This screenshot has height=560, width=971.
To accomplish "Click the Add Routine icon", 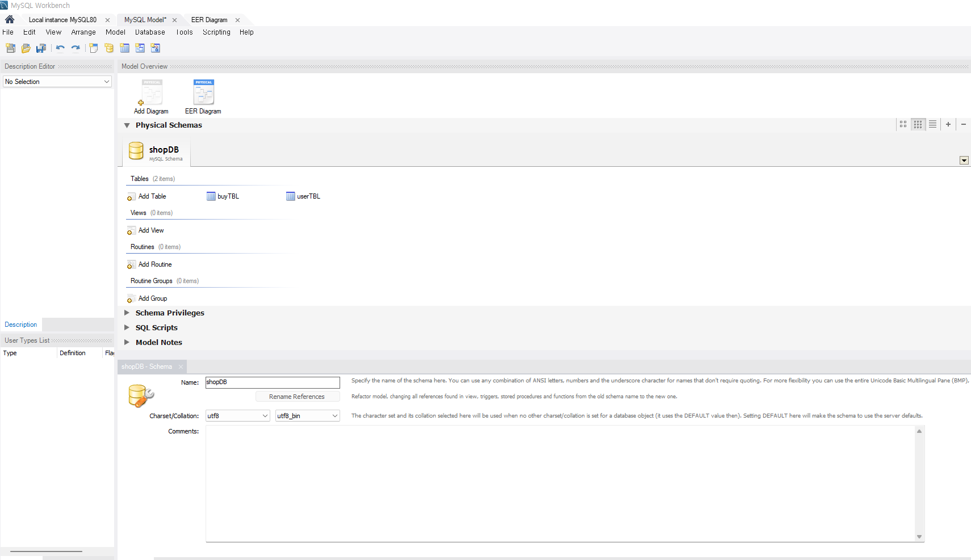I will pyautogui.click(x=131, y=265).
